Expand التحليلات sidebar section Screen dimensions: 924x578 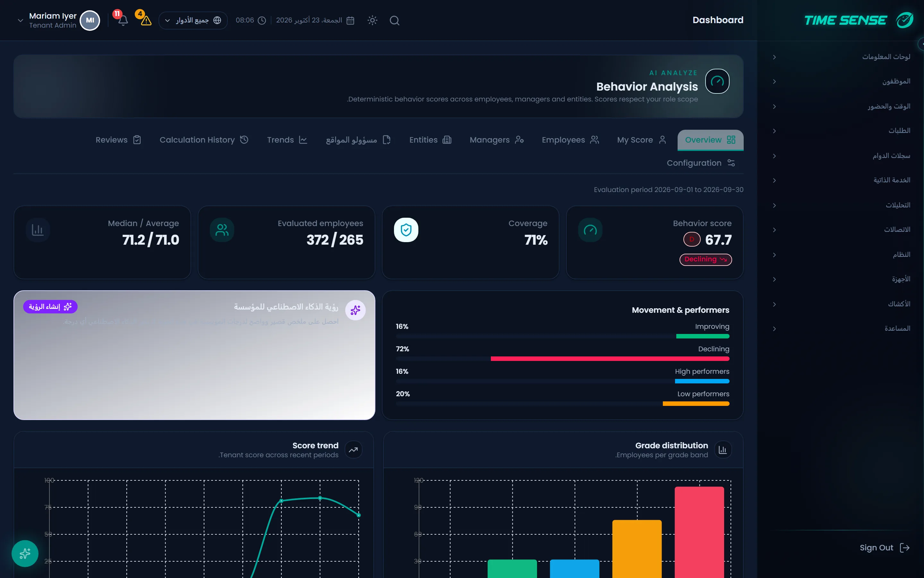(842, 205)
